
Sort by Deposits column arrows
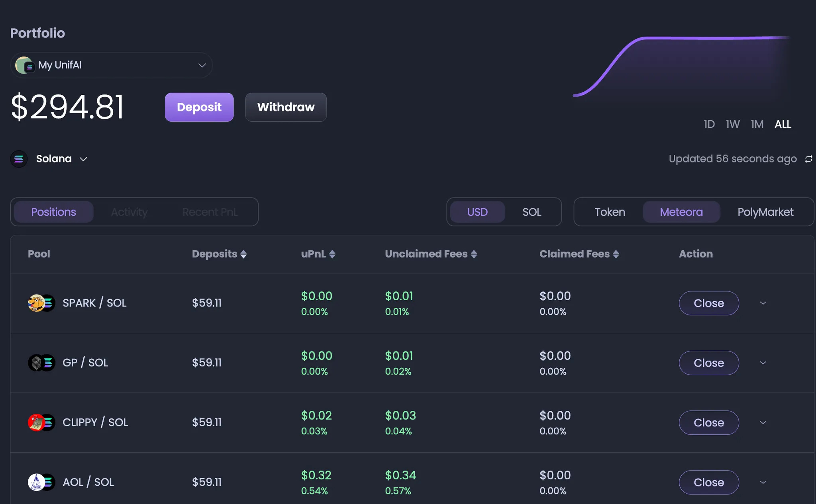pos(243,254)
